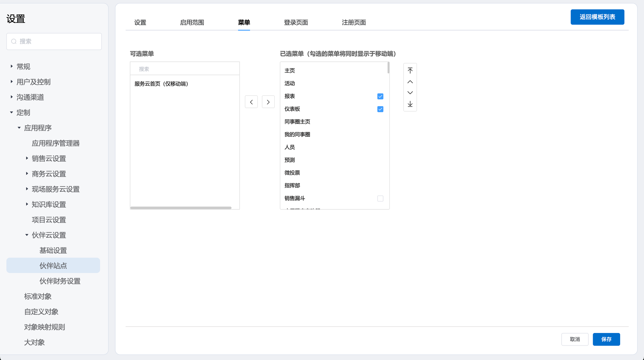The width and height of the screenshot is (644, 360).
Task: Select 服务云首页 in available menus
Action: (x=161, y=84)
